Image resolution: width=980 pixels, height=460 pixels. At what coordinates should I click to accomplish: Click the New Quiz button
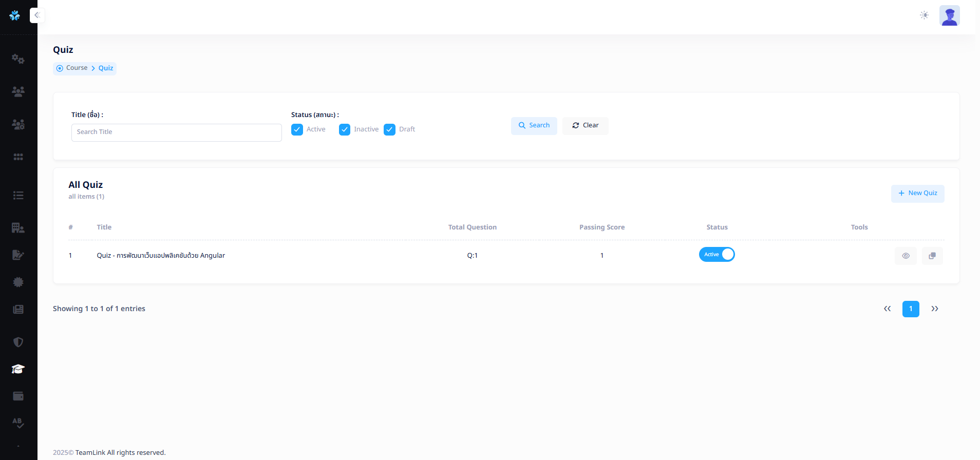tap(917, 194)
